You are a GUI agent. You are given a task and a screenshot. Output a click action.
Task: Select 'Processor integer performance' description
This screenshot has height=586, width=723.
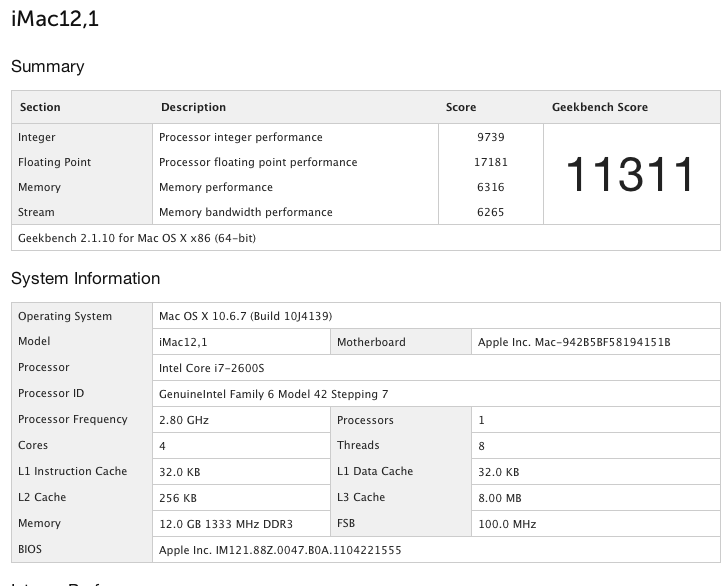241,137
